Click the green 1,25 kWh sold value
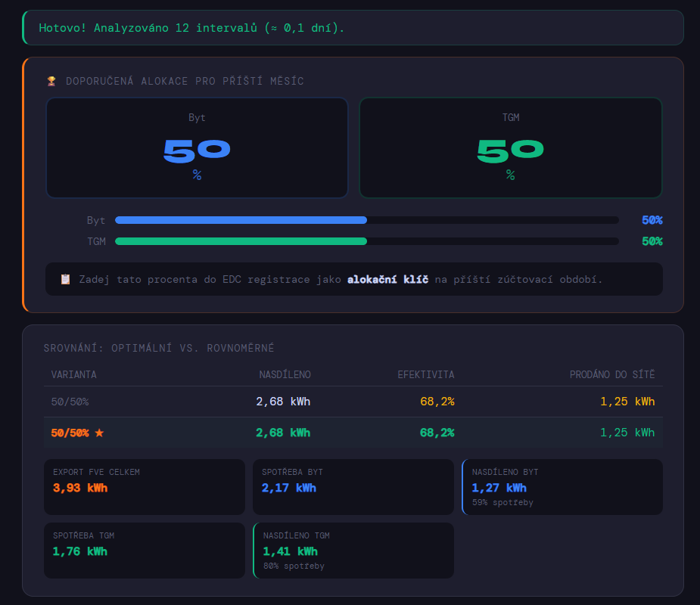700x605 pixels. tap(627, 433)
